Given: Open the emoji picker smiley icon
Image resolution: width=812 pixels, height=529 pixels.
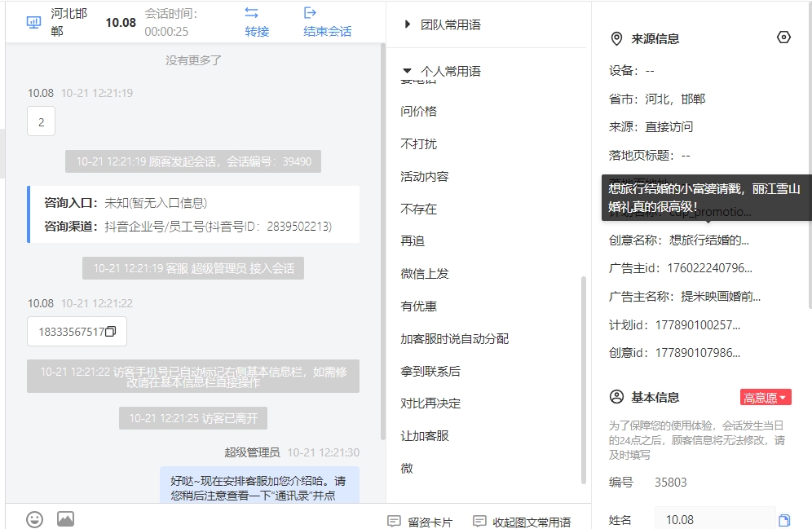Looking at the screenshot, I should coord(35,519).
